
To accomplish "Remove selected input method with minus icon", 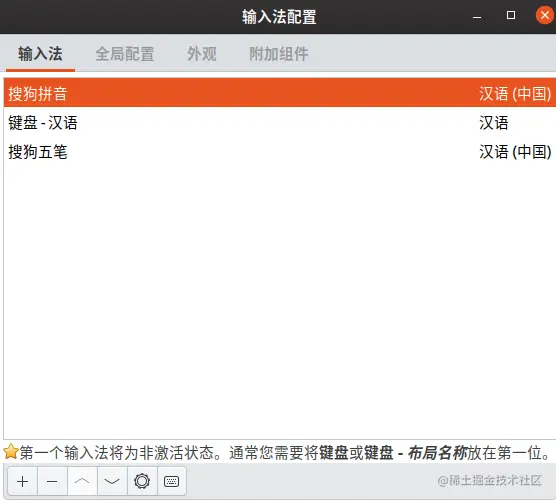I will pos(52,481).
